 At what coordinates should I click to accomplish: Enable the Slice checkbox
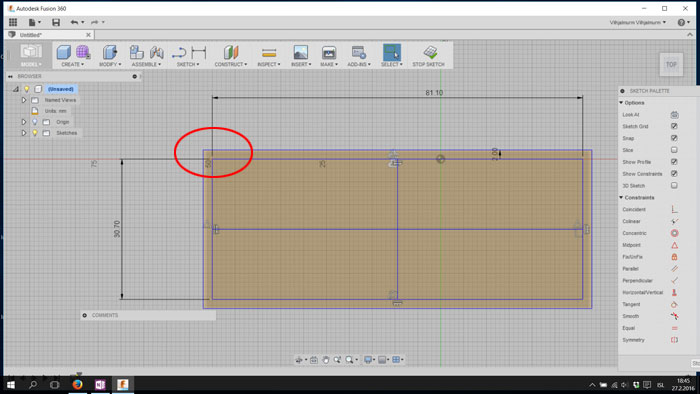(674, 150)
